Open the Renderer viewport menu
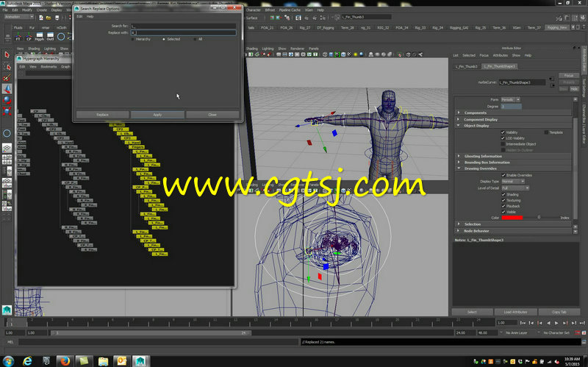This screenshot has width=588, height=367. pyautogui.click(x=298, y=49)
